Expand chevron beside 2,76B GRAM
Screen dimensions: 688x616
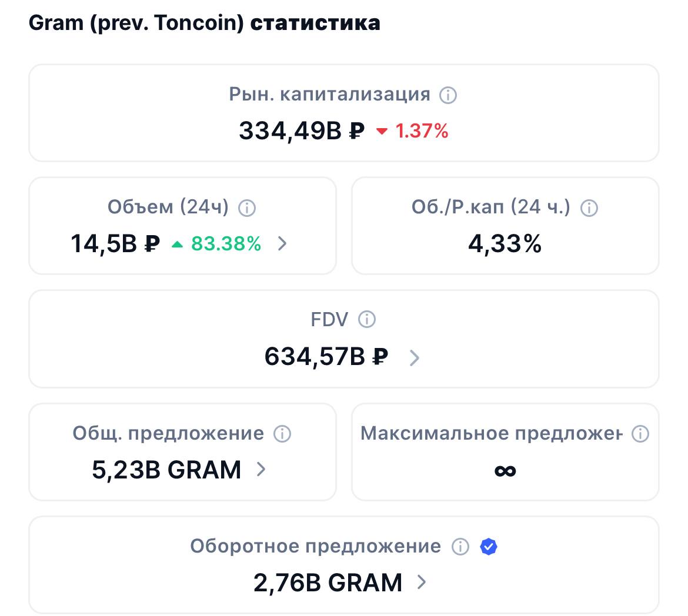421,582
